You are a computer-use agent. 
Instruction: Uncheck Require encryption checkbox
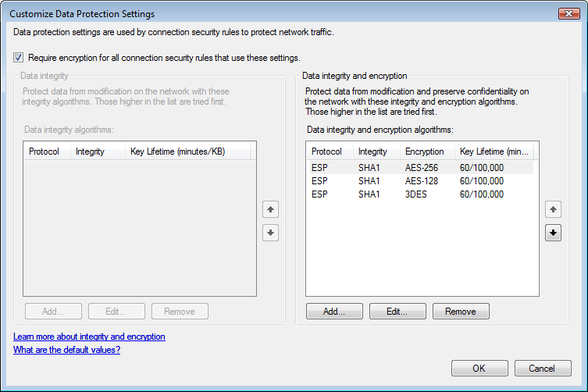click(19, 57)
